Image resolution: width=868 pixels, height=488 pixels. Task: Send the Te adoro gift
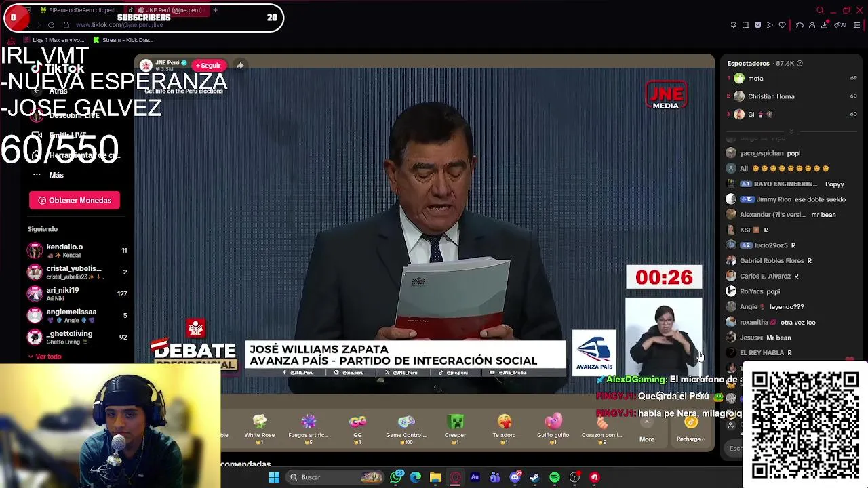(x=504, y=428)
